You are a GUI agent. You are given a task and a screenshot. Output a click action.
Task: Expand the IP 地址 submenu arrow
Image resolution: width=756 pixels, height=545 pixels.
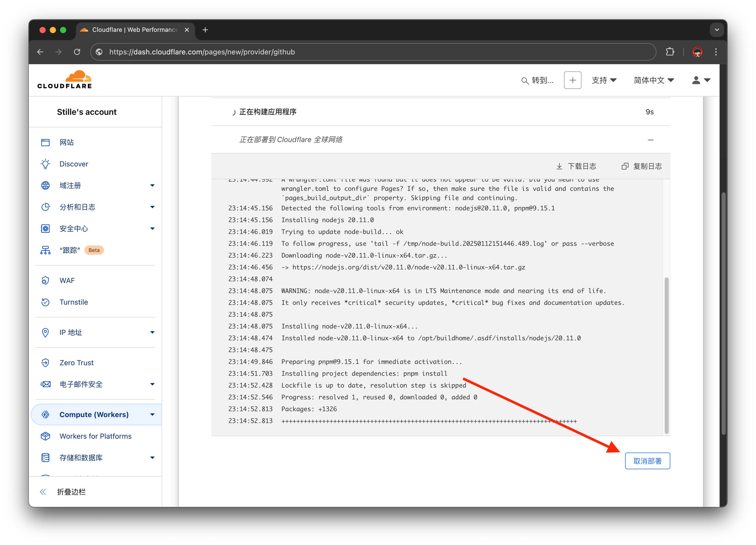click(152, 332)
